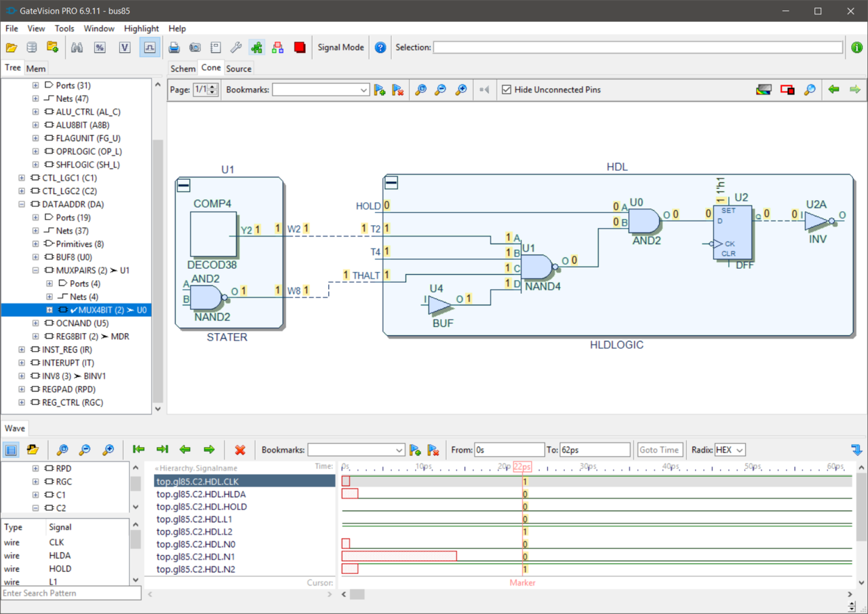
Task: Open the Highlight menu
Action: [141, 28]
